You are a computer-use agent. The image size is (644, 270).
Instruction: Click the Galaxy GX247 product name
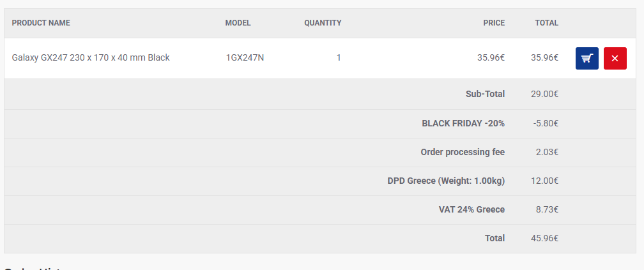(91, 57)
